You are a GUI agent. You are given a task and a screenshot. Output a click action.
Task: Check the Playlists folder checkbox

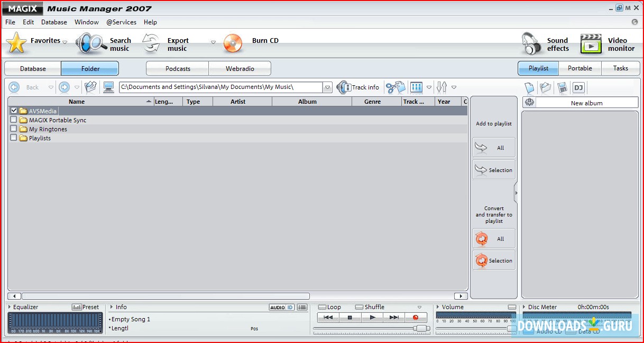pos(14,138)
